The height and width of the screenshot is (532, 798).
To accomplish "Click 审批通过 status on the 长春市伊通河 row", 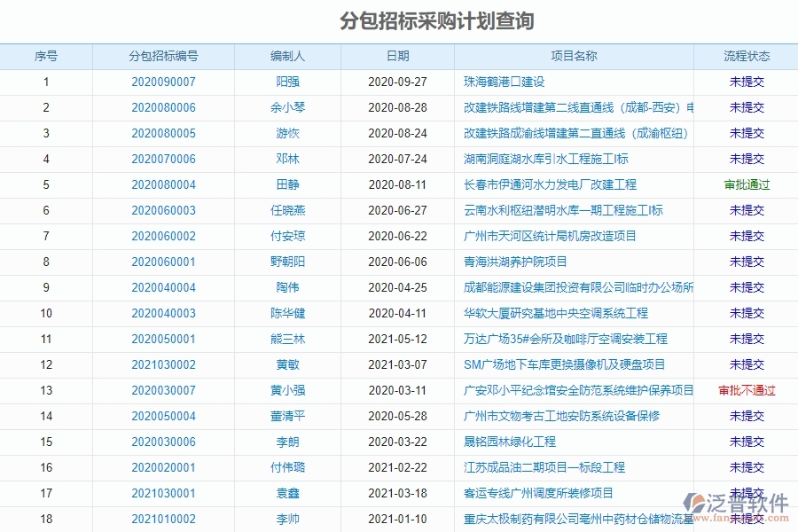I will coord(747,184).
